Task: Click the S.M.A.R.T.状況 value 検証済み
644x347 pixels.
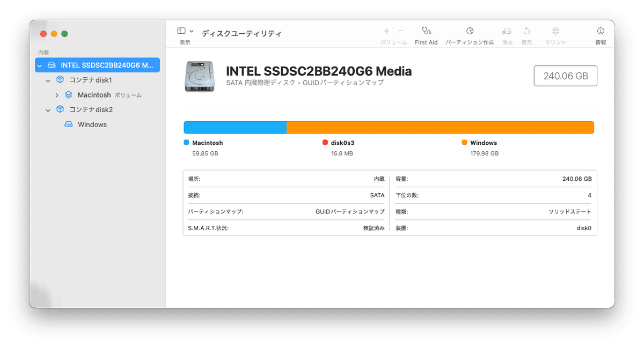Action: (x=374, y=228)
